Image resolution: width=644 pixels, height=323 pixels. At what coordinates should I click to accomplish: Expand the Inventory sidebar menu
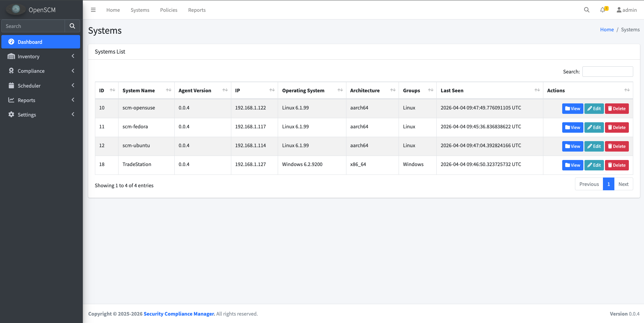tap(41, 56)
